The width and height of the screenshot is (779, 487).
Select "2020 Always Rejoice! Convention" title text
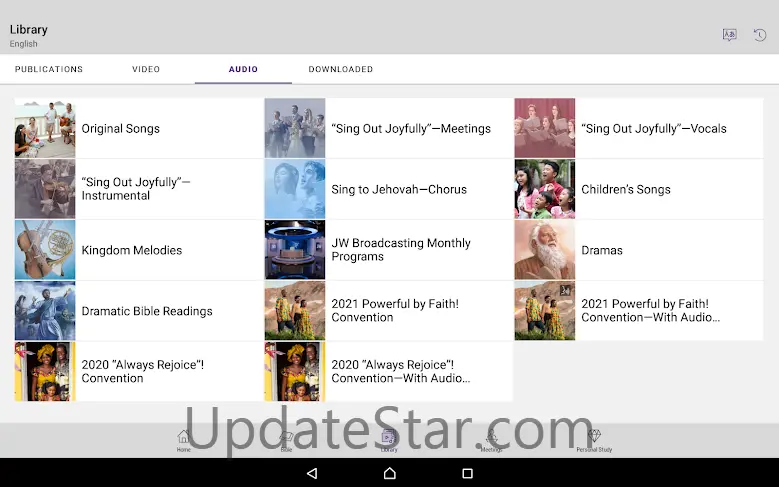(x=143, y=371)
